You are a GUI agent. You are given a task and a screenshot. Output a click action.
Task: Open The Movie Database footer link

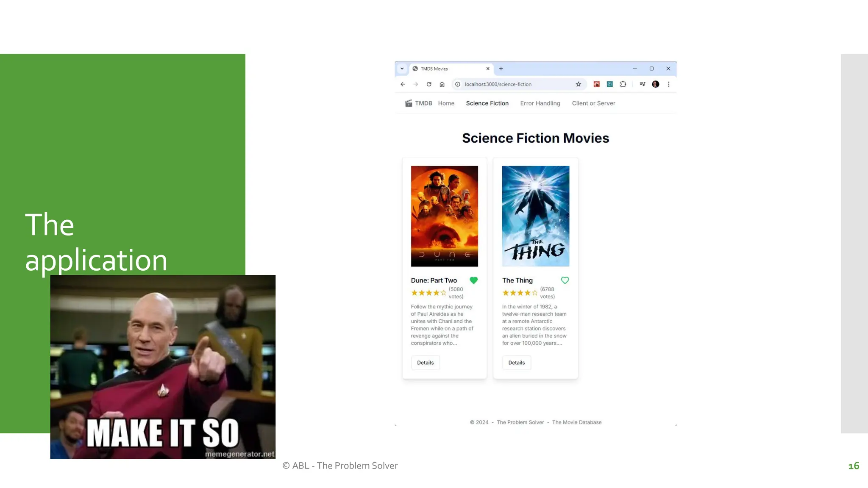(x=576, y=422)
